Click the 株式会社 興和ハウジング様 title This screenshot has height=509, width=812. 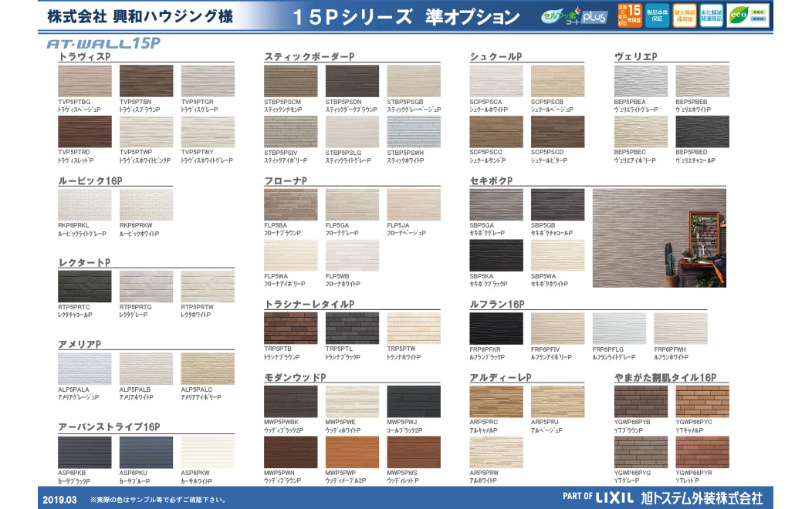click(140, 16)
